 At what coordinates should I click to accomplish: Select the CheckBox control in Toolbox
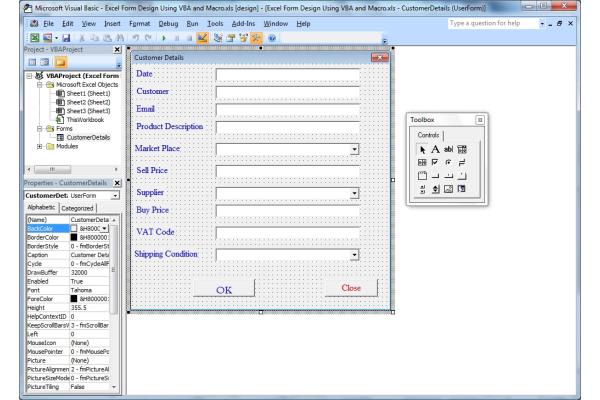coord(435,163)
